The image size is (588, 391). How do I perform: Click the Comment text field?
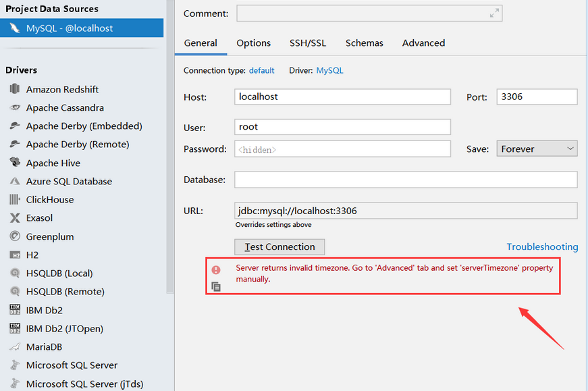[x=369, y=13]
